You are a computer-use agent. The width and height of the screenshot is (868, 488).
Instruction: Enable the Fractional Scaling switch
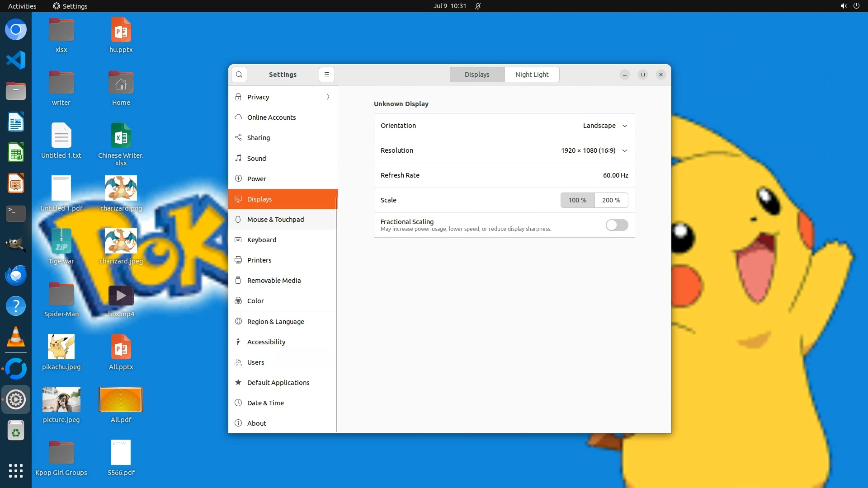617,225
